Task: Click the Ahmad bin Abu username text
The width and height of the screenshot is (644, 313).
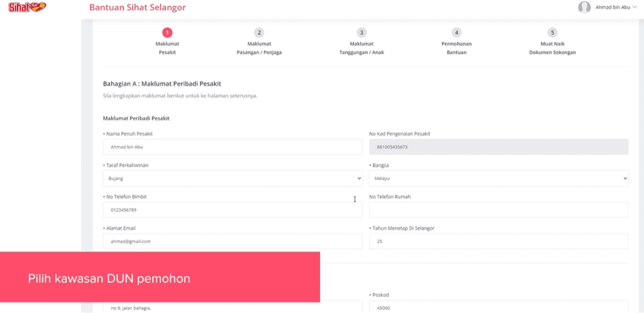Action: click(612, 7)
